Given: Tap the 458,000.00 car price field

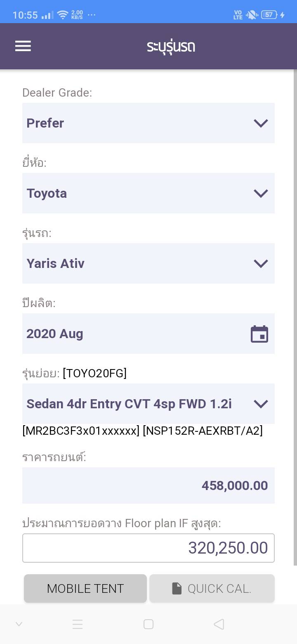Looking at the screenshot, I should tap(148, 485).
